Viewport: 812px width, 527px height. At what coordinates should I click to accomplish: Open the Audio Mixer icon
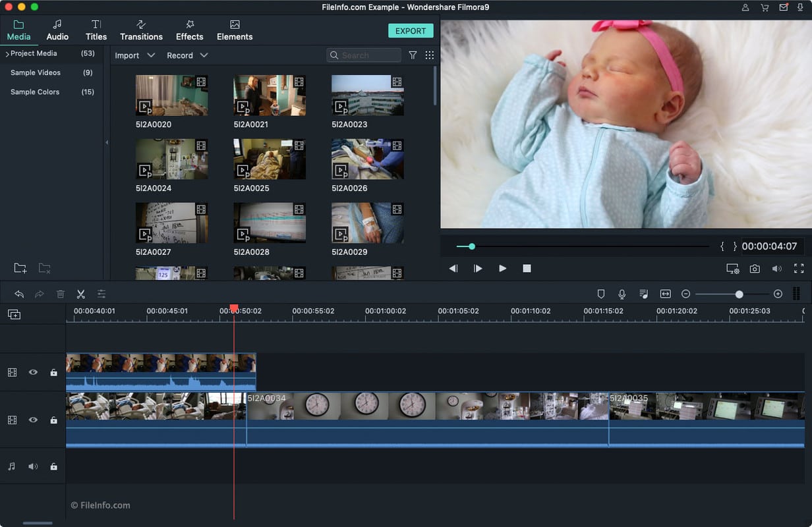click(643, 294)
